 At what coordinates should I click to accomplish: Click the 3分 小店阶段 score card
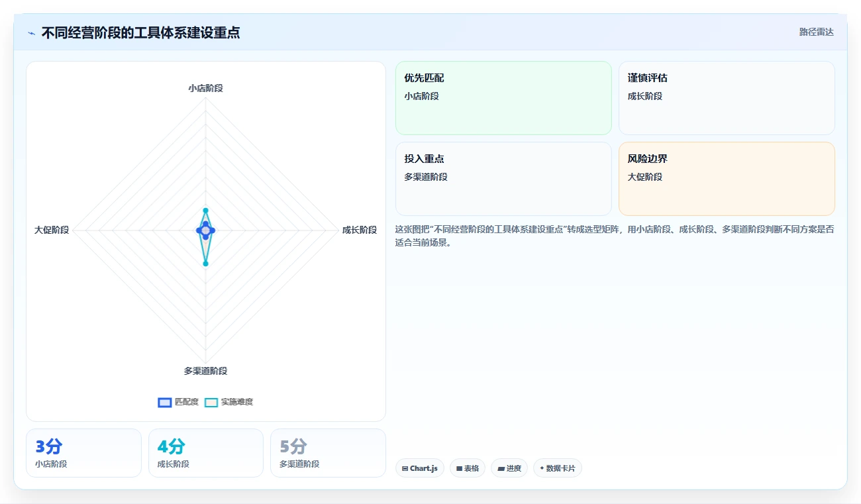point(83,453)
